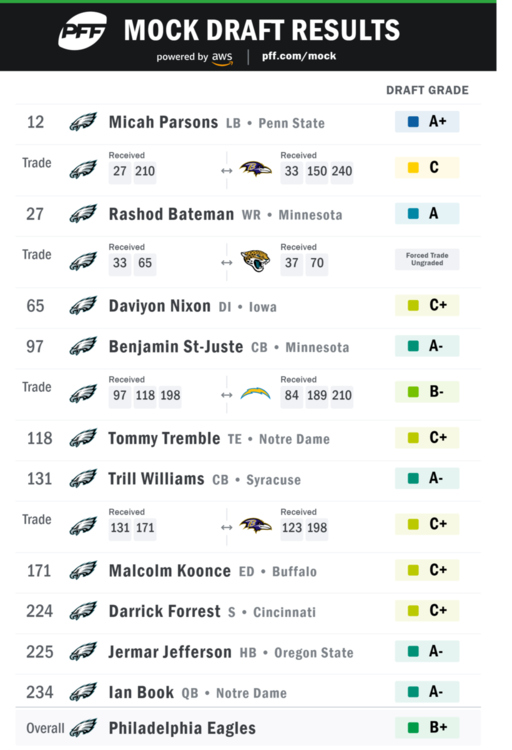Click the B+ overall grade badge
The height and width of the screenshot is (750, 512).
pyautogui.click(x=427, y=728)
